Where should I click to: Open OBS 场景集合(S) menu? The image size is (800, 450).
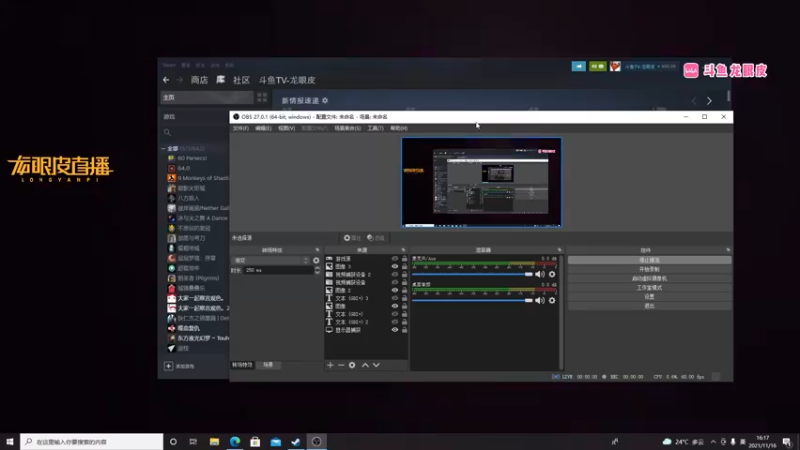click(x=347, y=128)
